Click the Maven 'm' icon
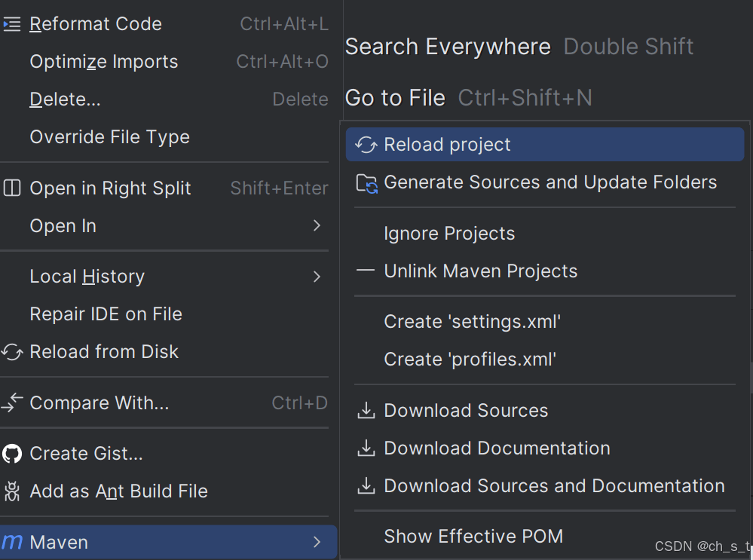This screenshot has height=560, width=753. click(12, 542)
